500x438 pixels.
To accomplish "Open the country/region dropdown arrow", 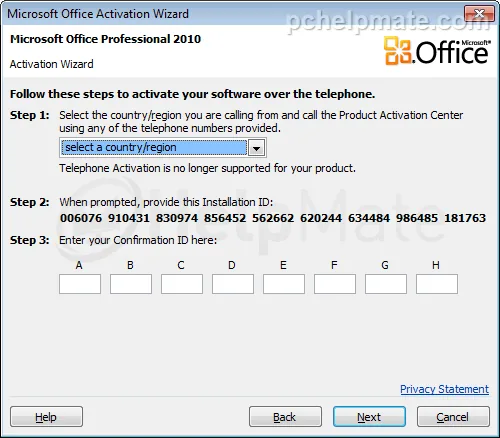I will click(x=256, y=148).
